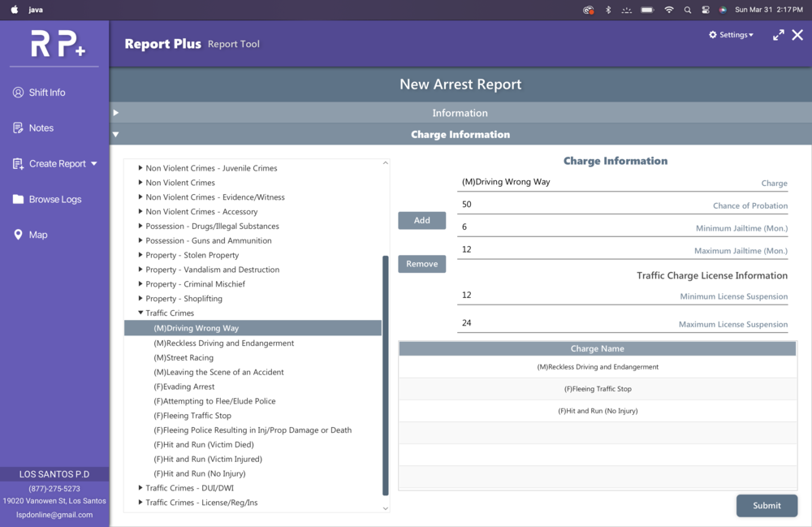Click the Remove charge button
The image size is (812, 527).
421,264
